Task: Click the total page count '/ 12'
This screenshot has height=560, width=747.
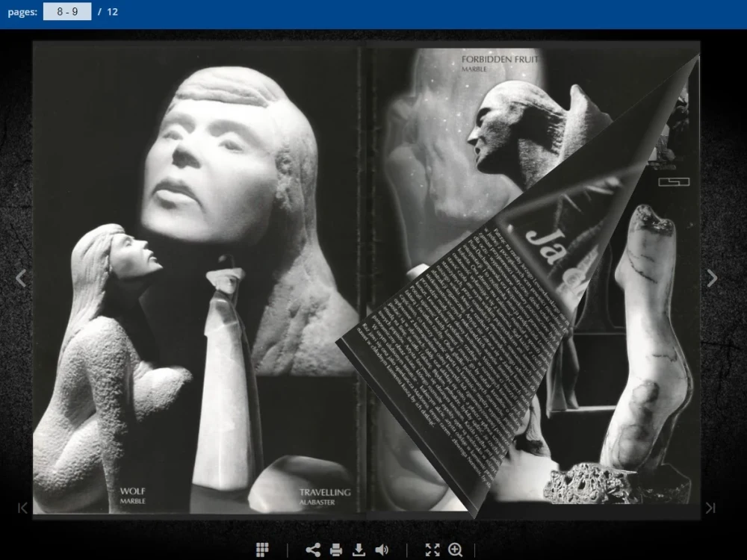Action: click(108, 12)
